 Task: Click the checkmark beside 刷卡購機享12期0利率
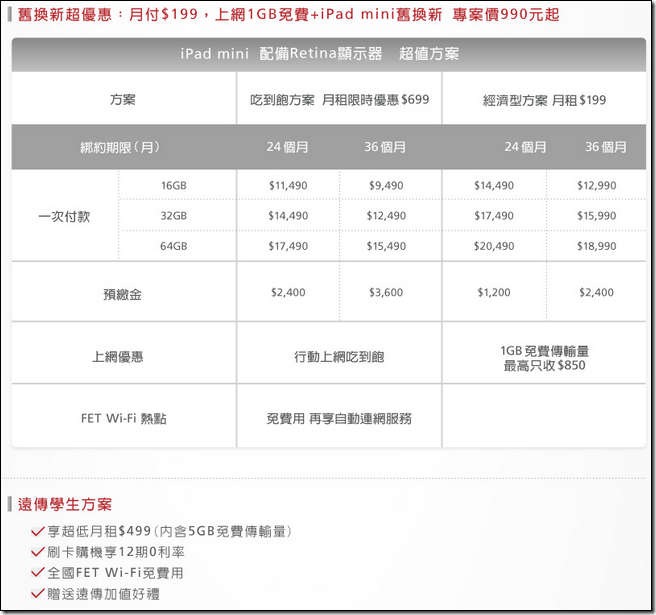(x=38, y=552)
